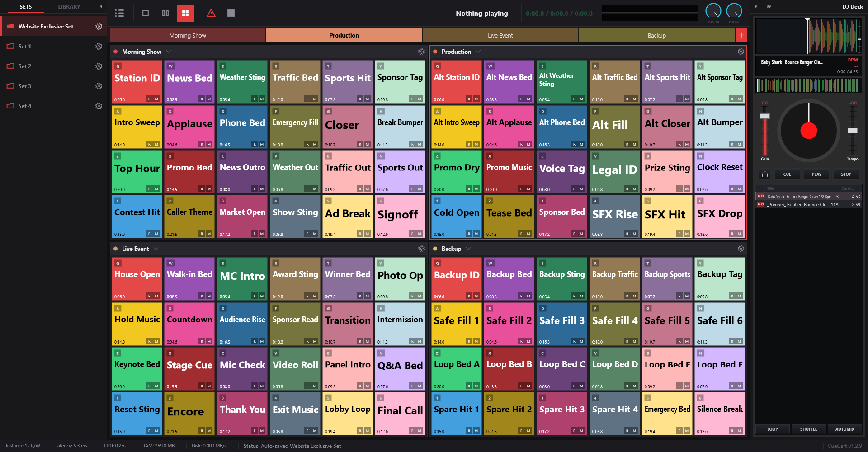Image resolution: width=868 pixels, height=452 pixels.
Task: Trigger the Legal ID pad
Action: (x=615, y=172)
